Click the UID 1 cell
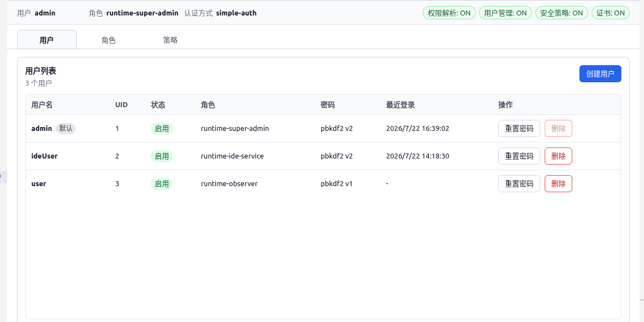Screen dimensions: 644x322 coord(117,128)
